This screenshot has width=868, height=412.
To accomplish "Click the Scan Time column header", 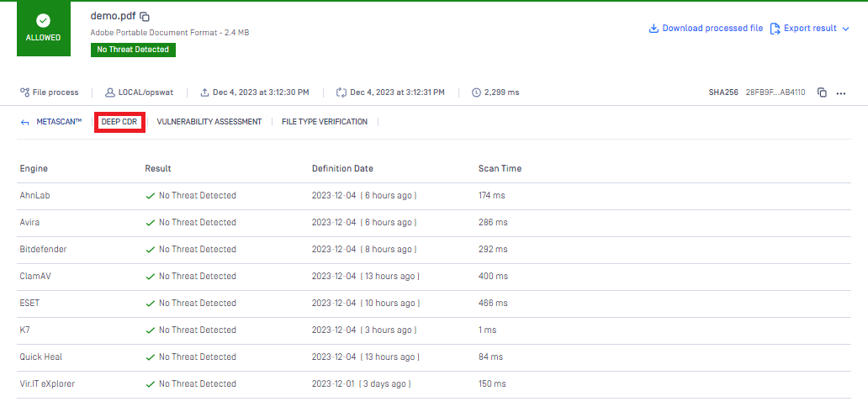I will click(x=500, y=168).
